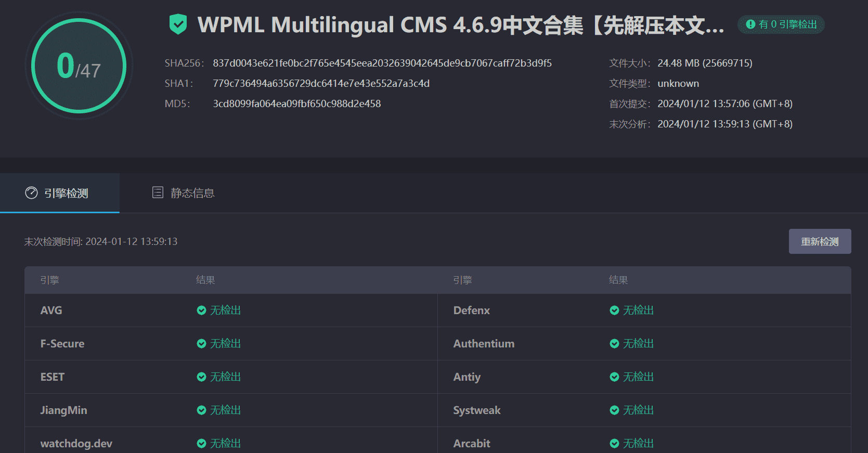Select the MD5 hash value

click(x=297, y=104)
